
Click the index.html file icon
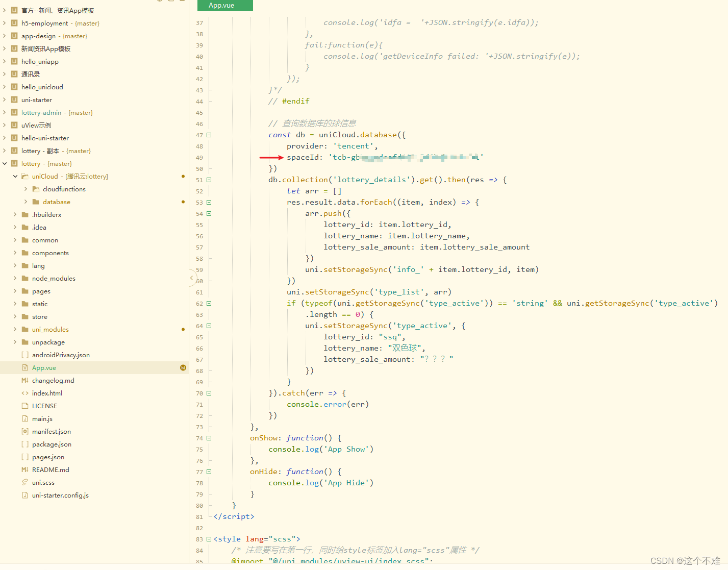pos(25,393)
